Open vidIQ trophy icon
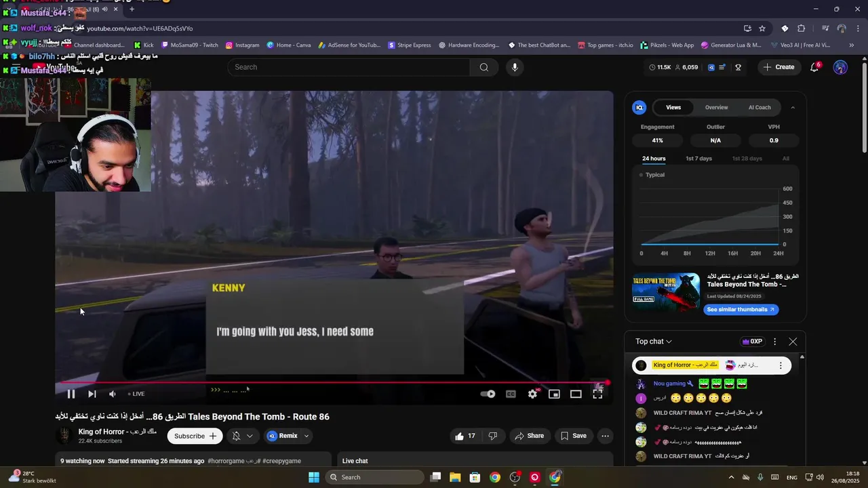Image resolution: width=868 pixels, height=488 pixels. click(738, 67)
